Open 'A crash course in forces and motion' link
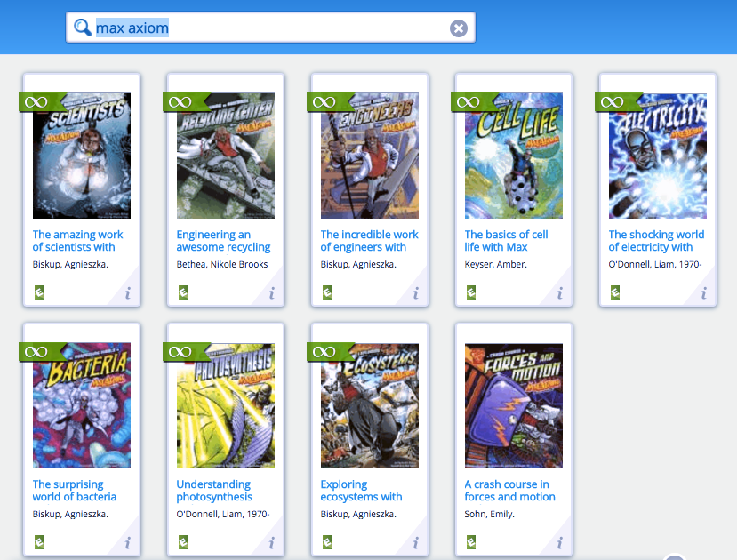The width and height of the screenshot is (737, 560). coord(509,491)
